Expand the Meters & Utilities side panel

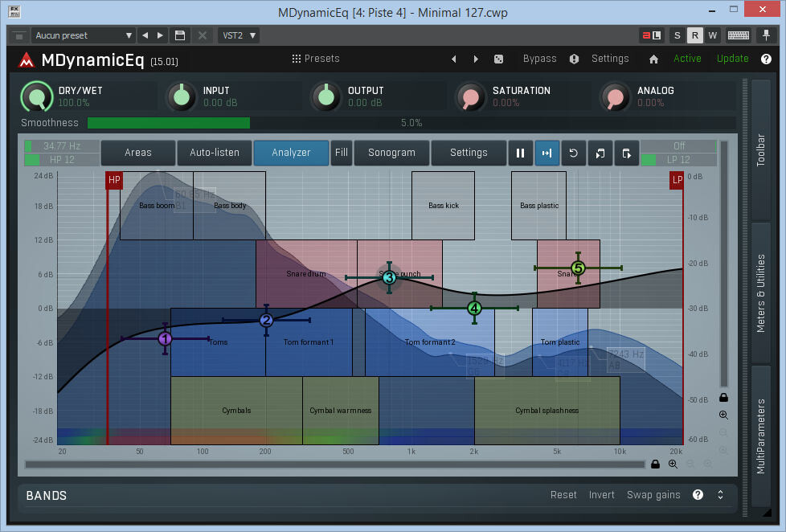pyautogui.click(x=761, y=293)
